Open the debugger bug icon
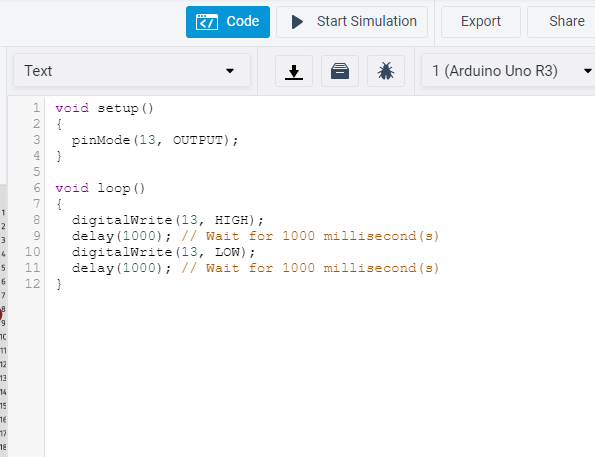 pyautogui.click(x=386, y=71)
